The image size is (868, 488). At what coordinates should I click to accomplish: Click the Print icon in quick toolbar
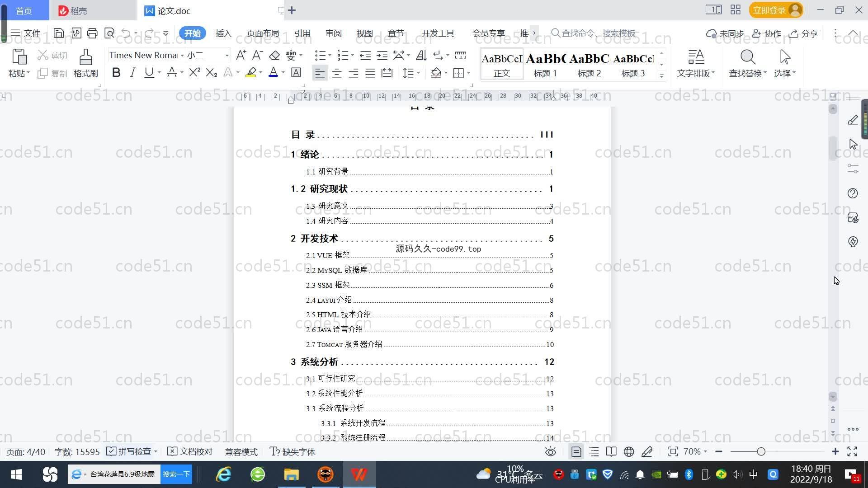(x=92, y=33)
